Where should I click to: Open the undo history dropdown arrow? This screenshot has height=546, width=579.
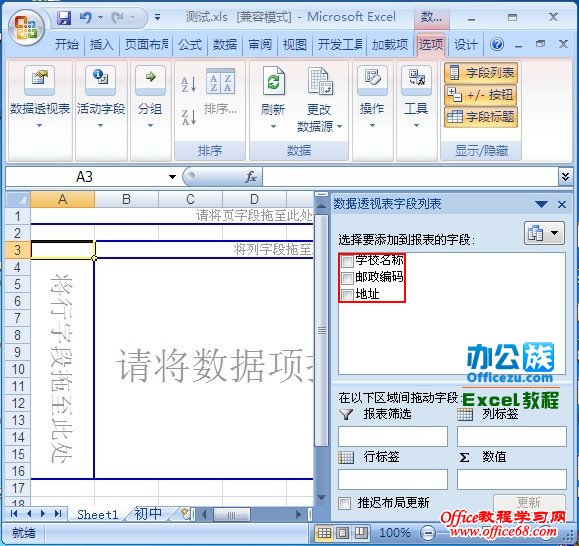[x=100, y=17]
